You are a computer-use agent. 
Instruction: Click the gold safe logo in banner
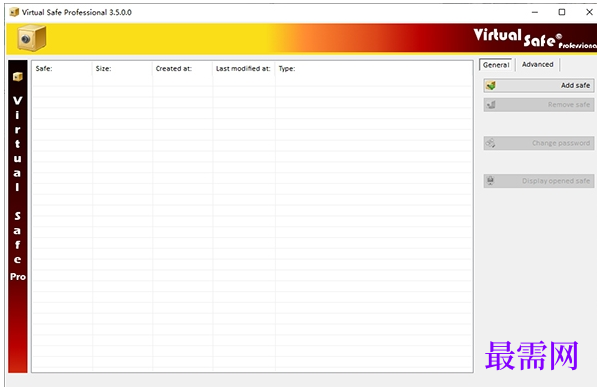(32, 38)
